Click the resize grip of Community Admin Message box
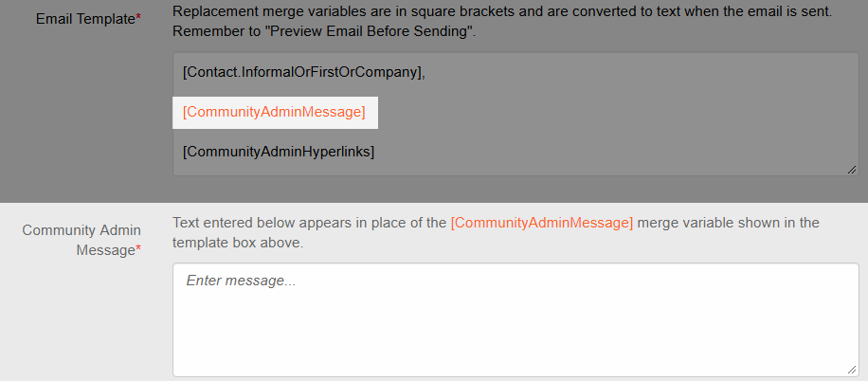This screenshot has height=381, width=868. (852, 370)
